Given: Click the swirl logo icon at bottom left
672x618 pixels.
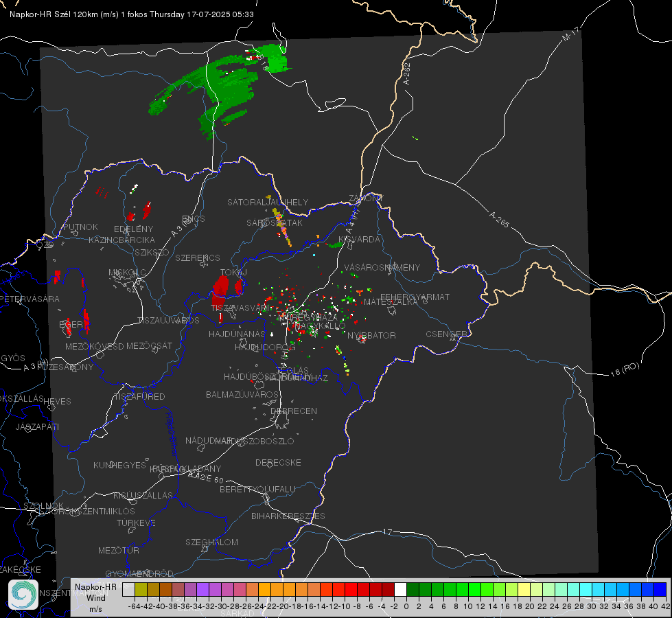Looking at the screenshot, I should 23,594.
